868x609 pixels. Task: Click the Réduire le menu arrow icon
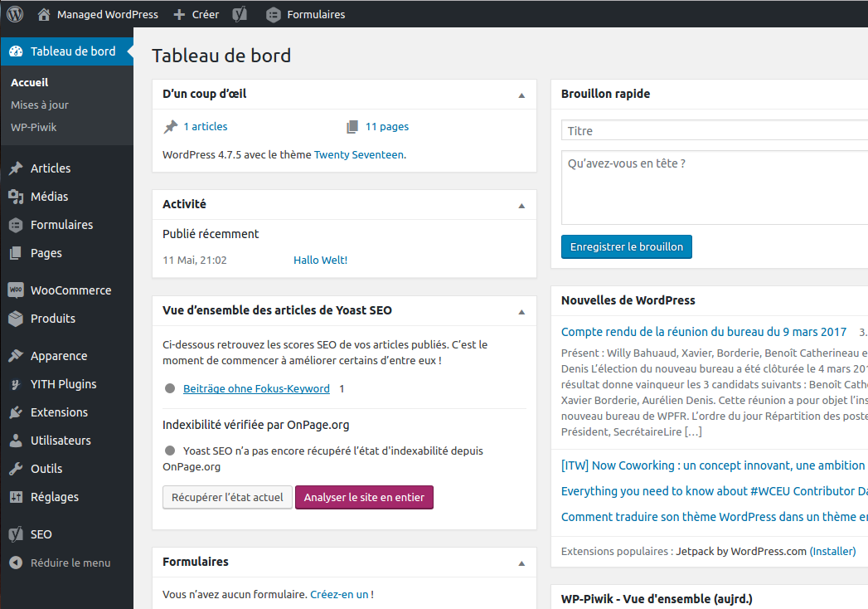pyautogui.click(x=16, y=563)
